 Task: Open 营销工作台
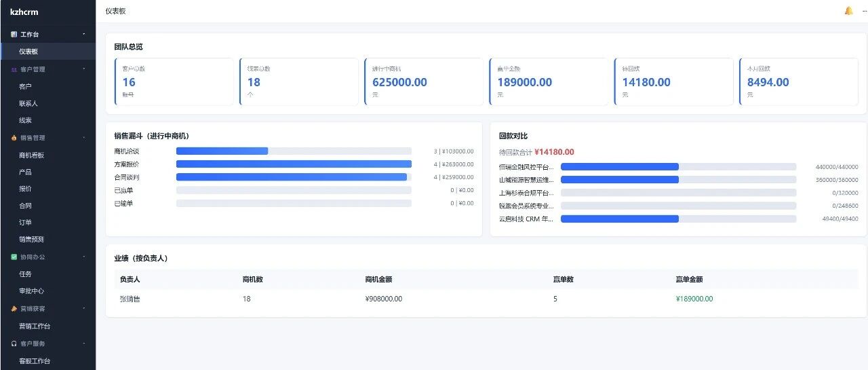pyautogui.click(x=47, y=327)
